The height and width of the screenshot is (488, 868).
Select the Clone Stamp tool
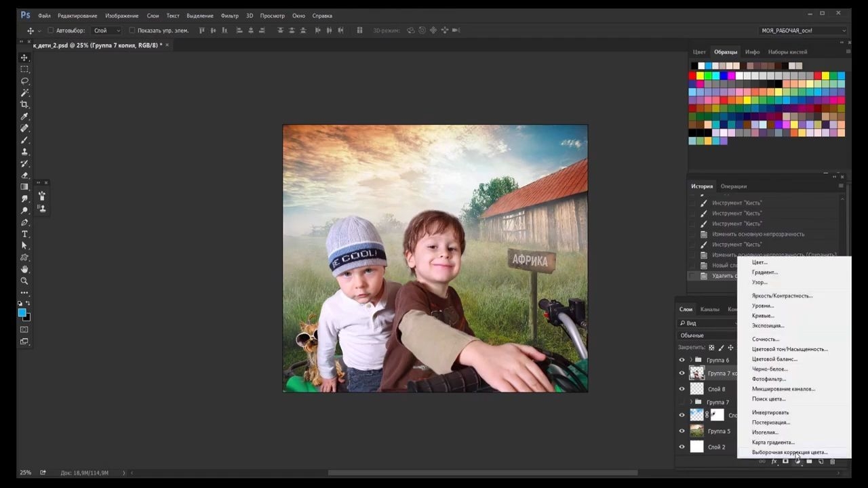(x=24, y=152)
